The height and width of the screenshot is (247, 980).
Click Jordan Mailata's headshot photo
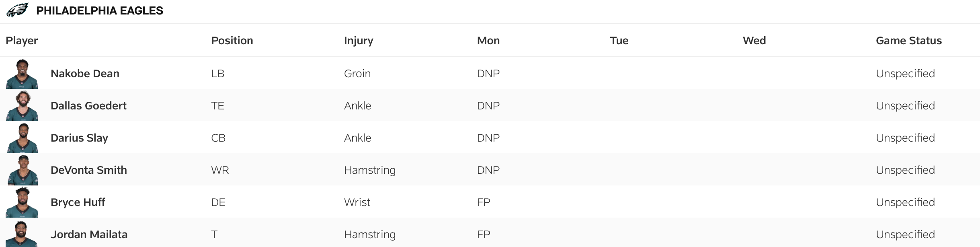coord(22,234)
